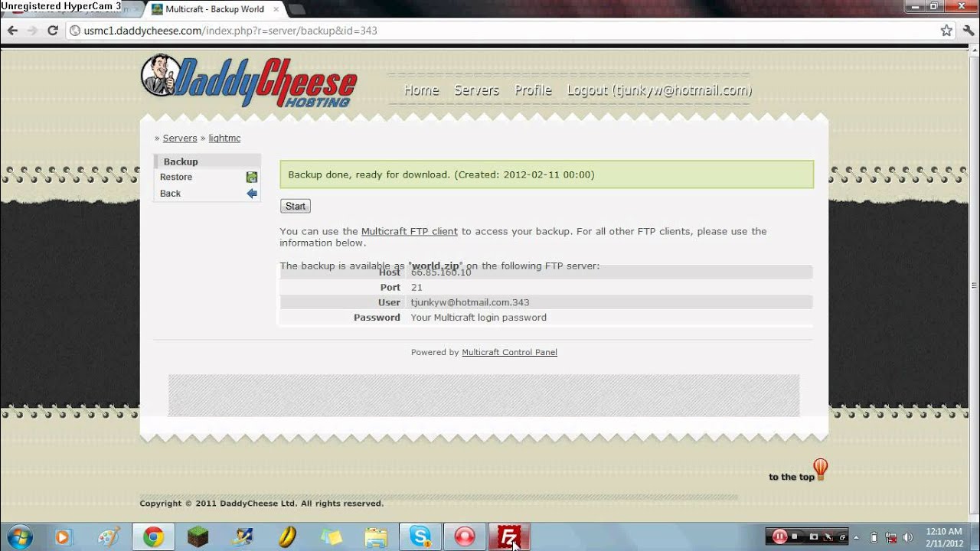Image resolution: width=980 pixels, height=551 pixels.
Task: Open Windows Media Player from taskbar
Action: [x=62, y=537]
